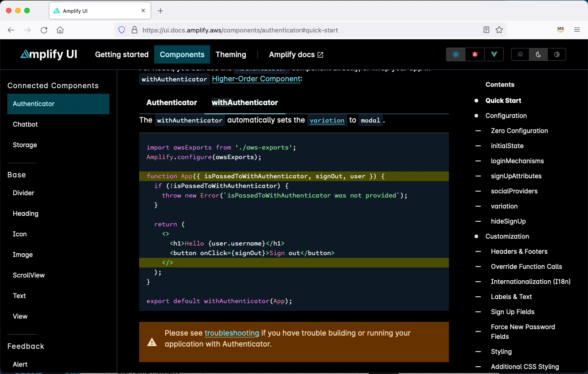Screen dimensions: 588x374
Task: Open the Firefox hamburger menu
Action: tap(577, 30)
